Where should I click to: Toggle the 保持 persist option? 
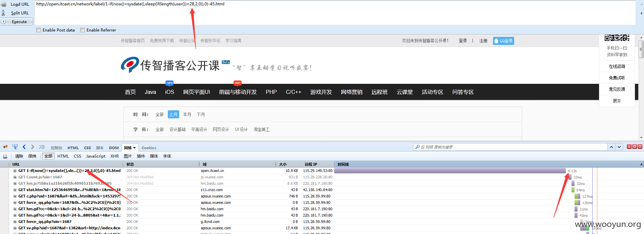click(x=32, y=156)
